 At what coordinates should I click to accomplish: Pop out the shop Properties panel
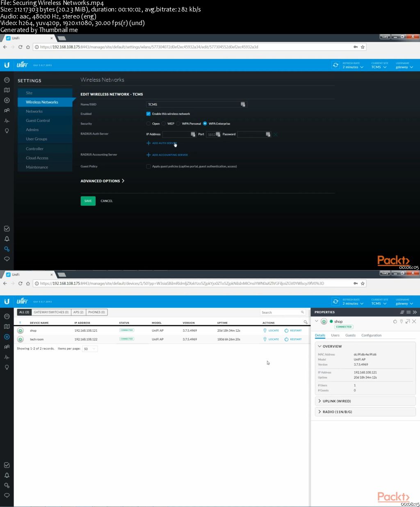408,321
